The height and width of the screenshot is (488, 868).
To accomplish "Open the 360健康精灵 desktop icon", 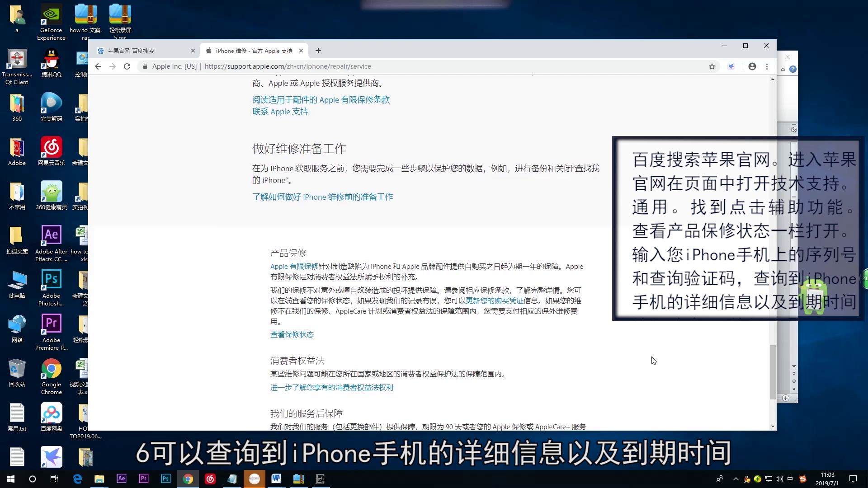I will [51, 195].
